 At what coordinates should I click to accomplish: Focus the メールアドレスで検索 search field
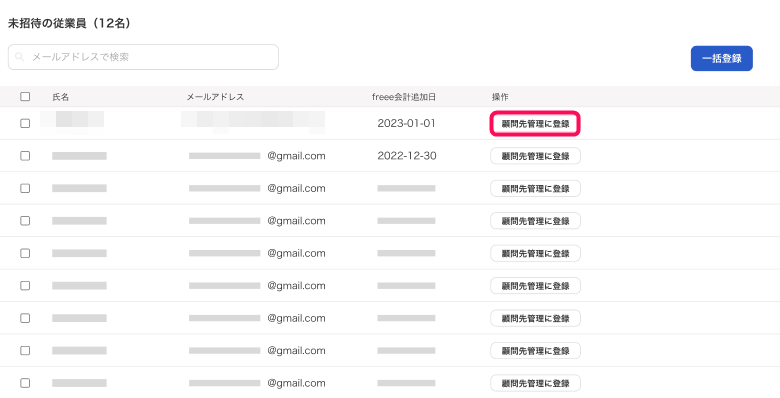[143, 57]
